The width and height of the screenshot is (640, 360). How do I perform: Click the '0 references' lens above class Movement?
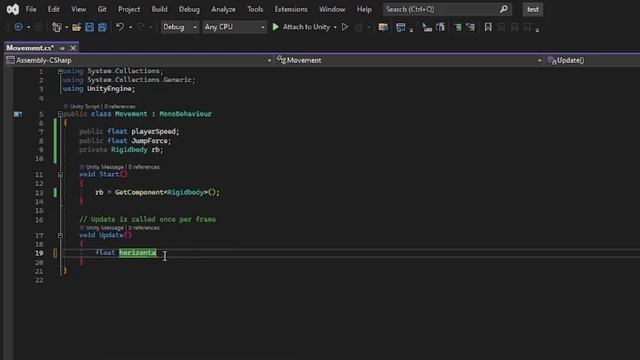click(119, 106)
